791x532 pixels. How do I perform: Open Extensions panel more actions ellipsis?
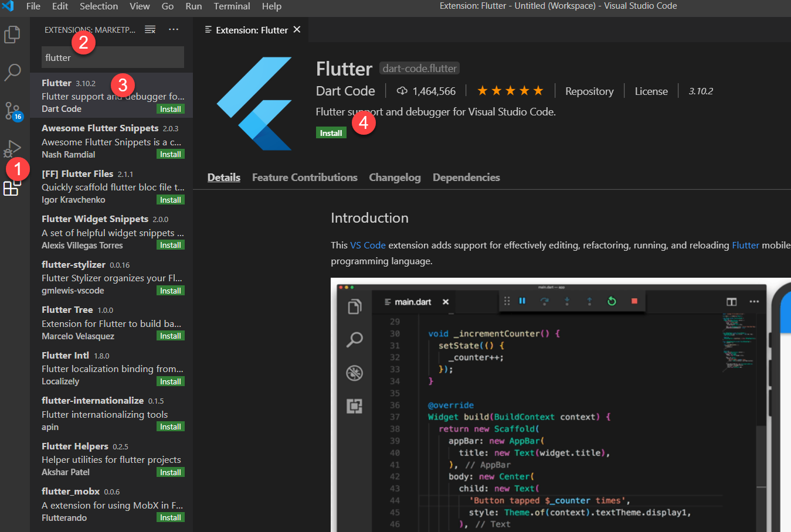point(174,30)
